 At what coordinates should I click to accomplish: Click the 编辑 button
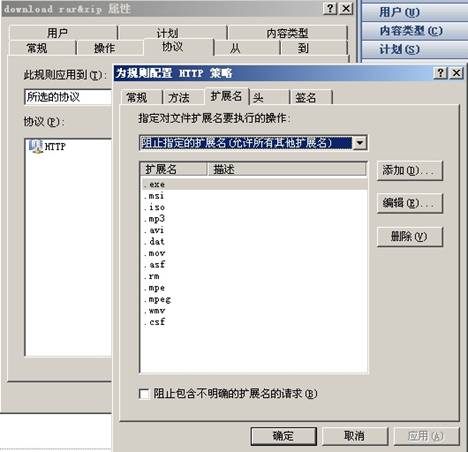(x=410, y=203)
